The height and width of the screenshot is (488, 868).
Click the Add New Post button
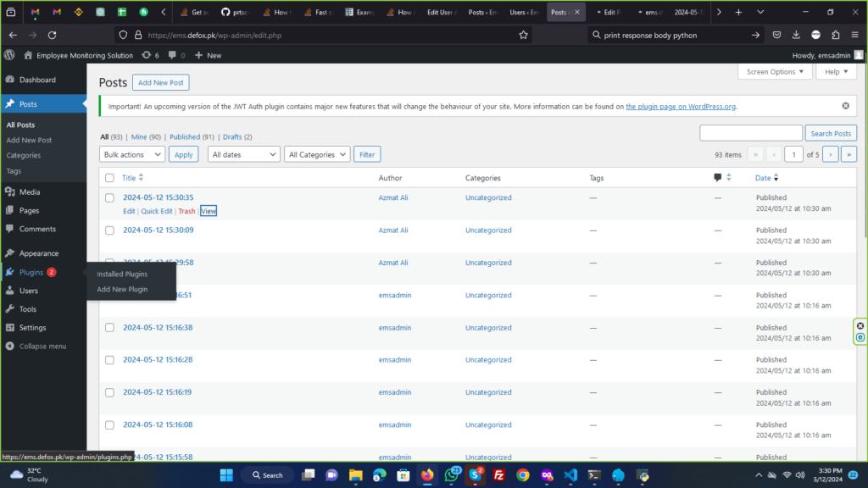click(160, 82)
